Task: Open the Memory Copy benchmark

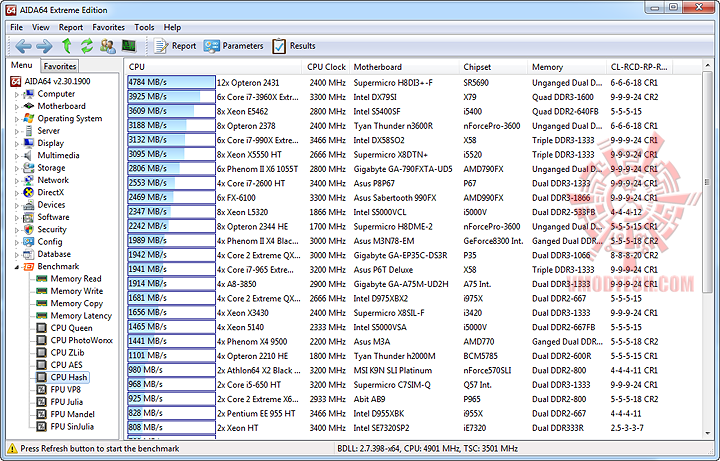Action: tap(77, 304)
